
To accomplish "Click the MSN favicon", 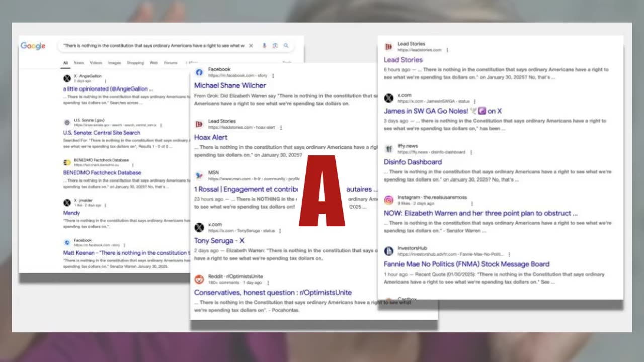I will point(199,175).
